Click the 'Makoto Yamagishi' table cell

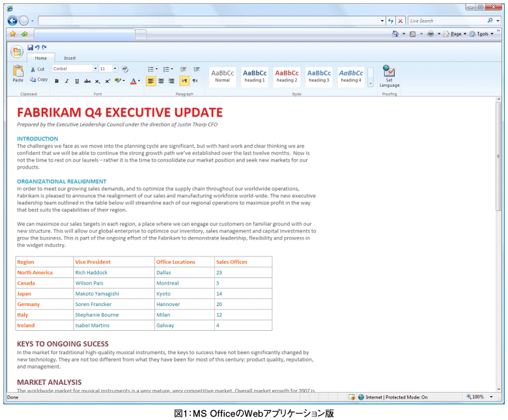point(114,294)
